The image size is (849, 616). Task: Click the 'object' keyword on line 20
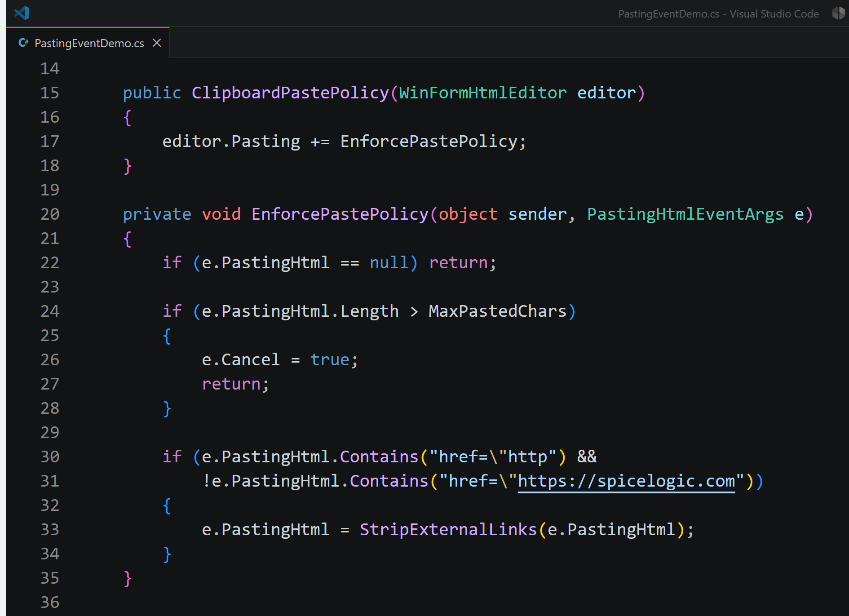468,214
